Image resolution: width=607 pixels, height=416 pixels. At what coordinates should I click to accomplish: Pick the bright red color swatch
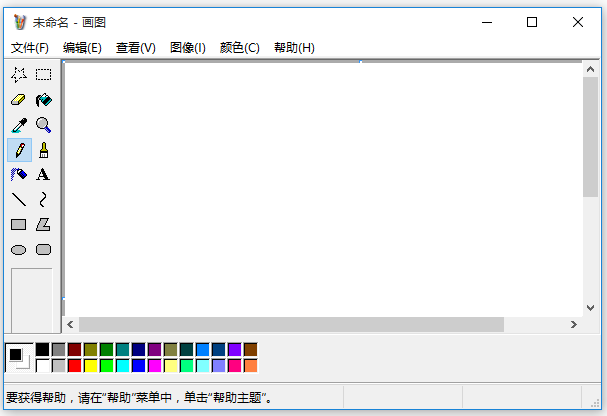coord(75,366)
